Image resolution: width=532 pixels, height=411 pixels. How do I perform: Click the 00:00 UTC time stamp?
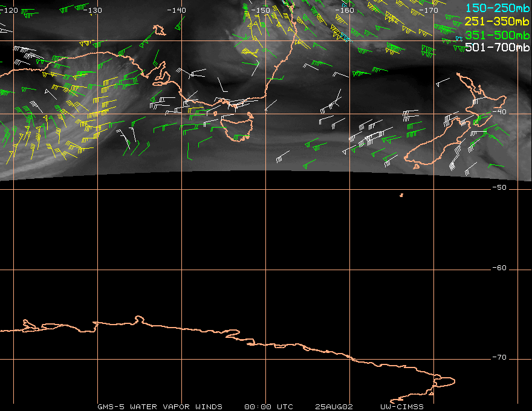268,407
